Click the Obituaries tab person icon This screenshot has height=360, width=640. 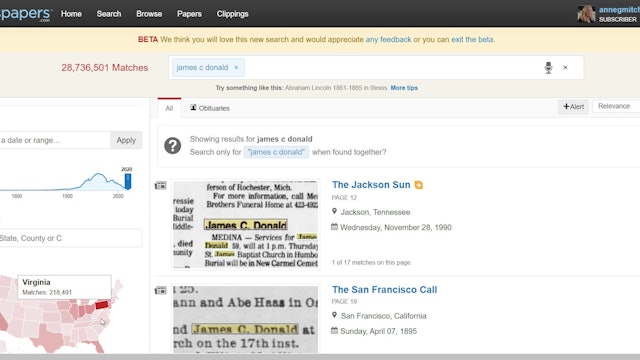(193, 107)
